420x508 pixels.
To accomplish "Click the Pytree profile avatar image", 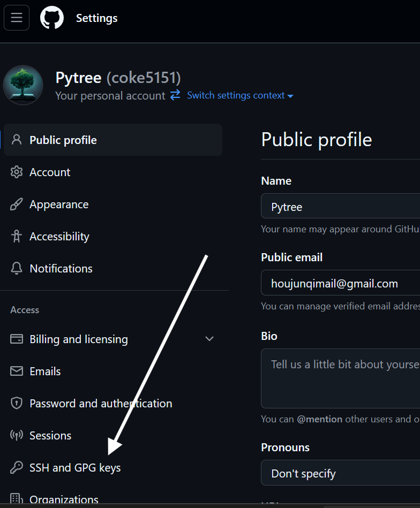I will pyautogui.click(x=23, y=85).
